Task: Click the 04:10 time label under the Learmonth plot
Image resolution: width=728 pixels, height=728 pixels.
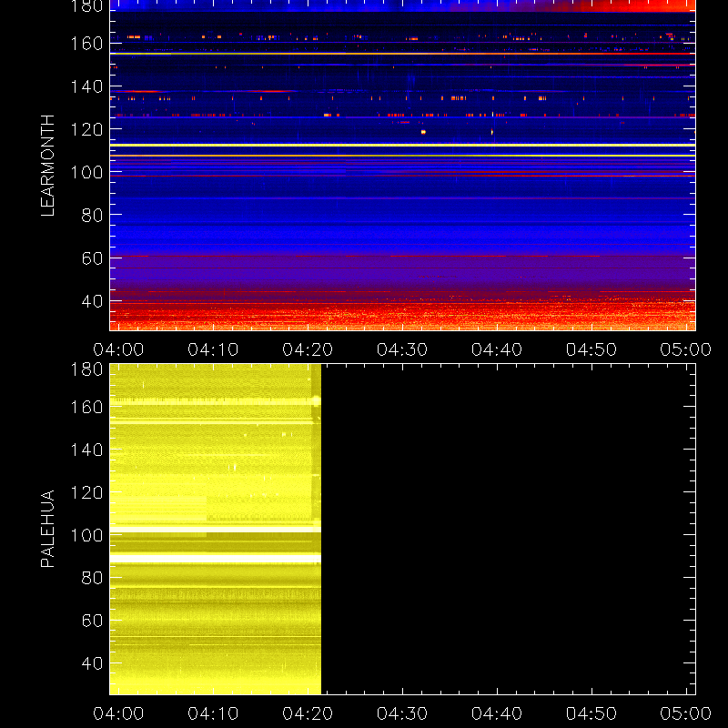Action: tap(213, 349)
